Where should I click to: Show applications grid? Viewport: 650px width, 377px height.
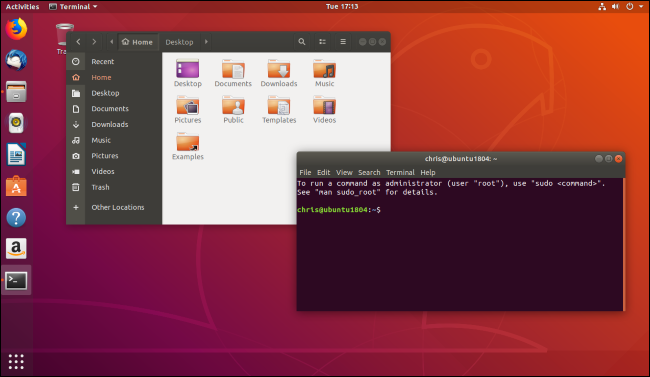tap(16, 362)
